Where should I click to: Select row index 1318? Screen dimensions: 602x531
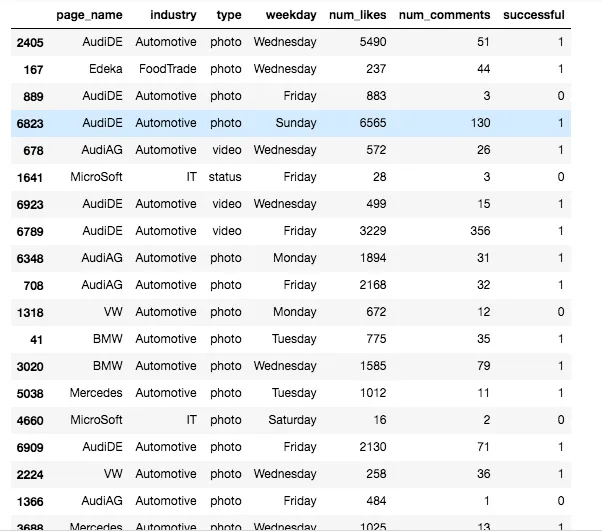pyautogui.click(x=30, y=313)
